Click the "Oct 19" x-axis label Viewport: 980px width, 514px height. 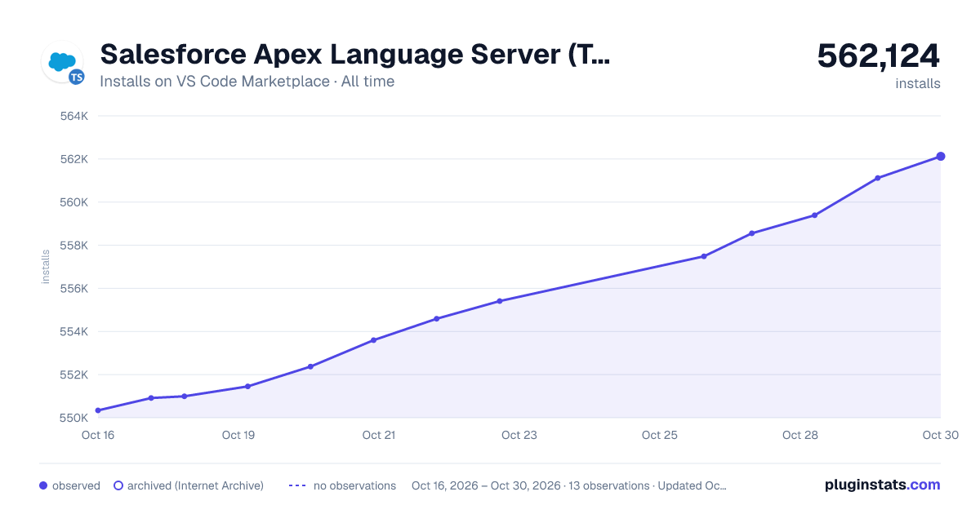tap(238, 435)
